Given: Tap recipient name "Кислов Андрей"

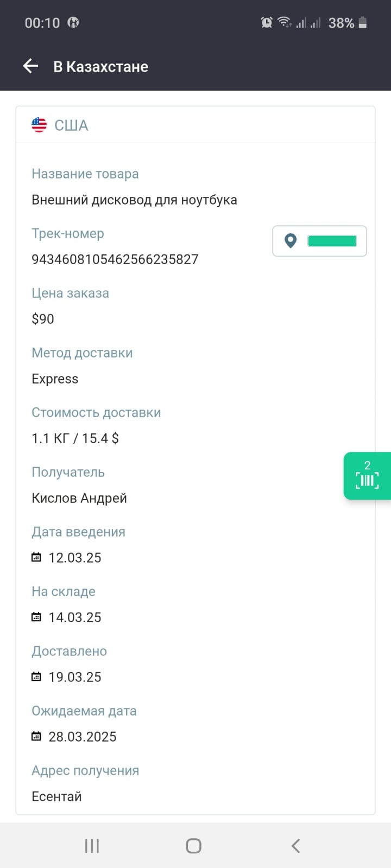Looking at the screenshot, I should (79, 498).
